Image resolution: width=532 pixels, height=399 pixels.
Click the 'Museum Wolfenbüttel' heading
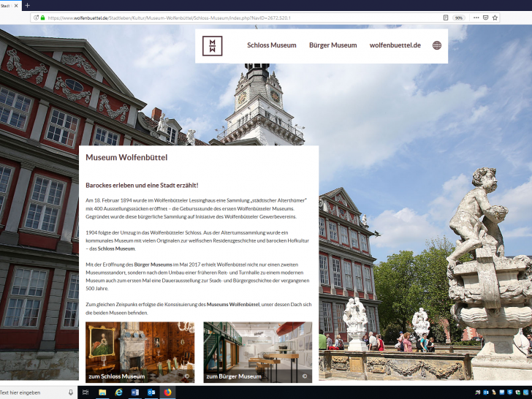tap(126, 157)
